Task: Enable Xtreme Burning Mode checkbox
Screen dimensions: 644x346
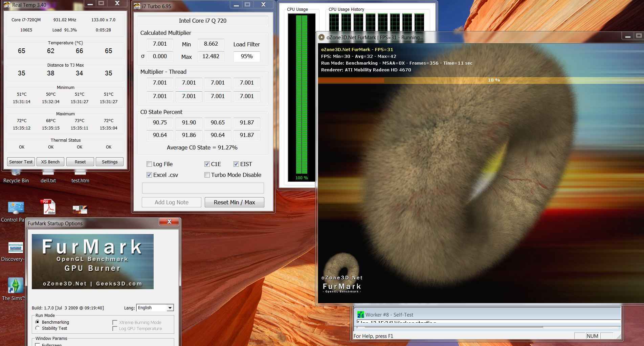Action: click(115, 322)
